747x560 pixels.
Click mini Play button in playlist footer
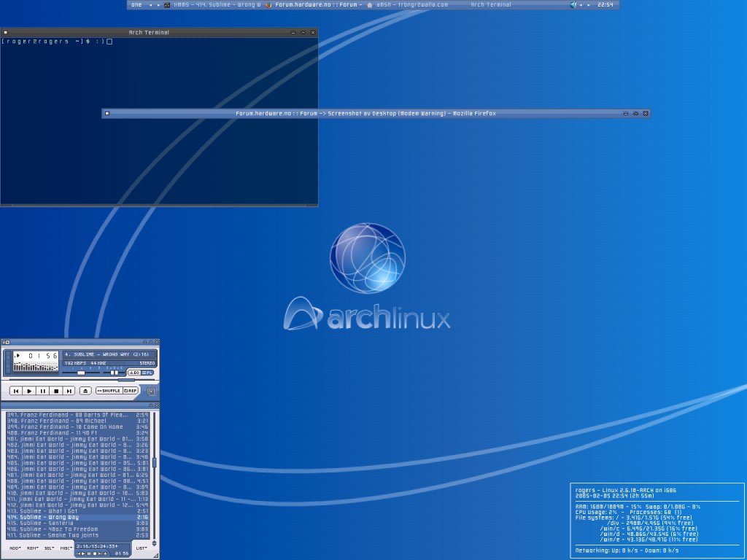[83, 553]
